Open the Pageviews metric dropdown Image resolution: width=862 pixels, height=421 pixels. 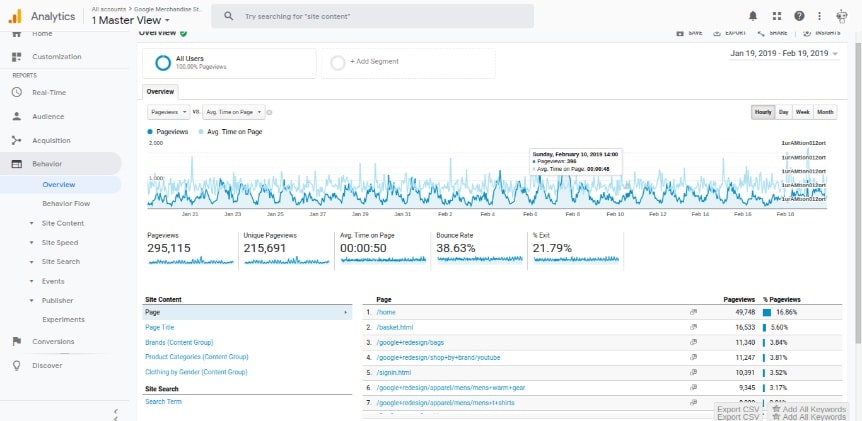point(169,112)
